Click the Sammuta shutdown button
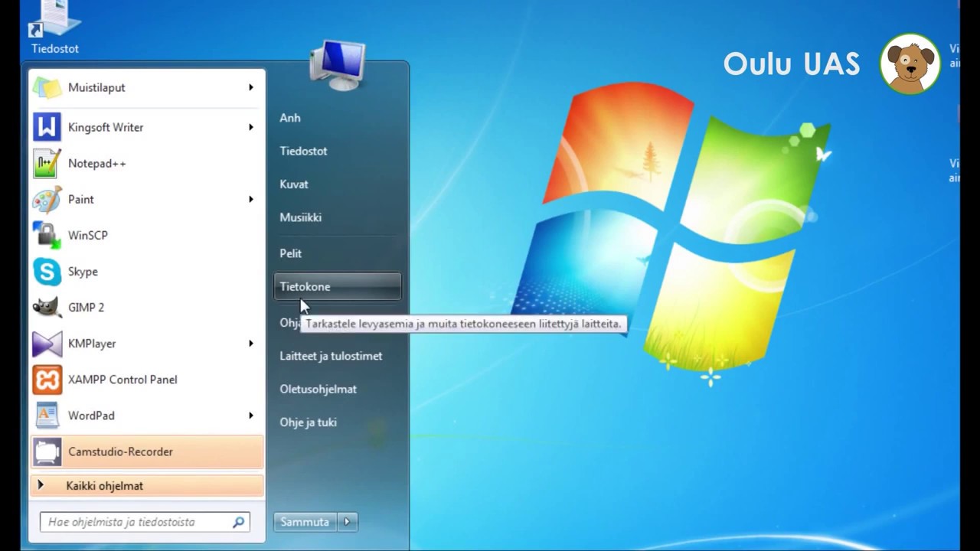The width and height of the screenshot is (980, 551). [305, 522]
